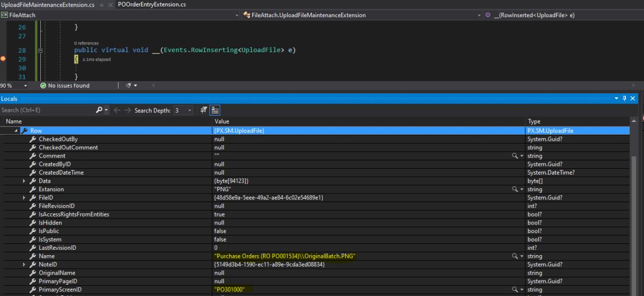Open the search options dropdown arrow
Image resolution: width=644 pixels, height=296 pixels.
pos(107,110)
